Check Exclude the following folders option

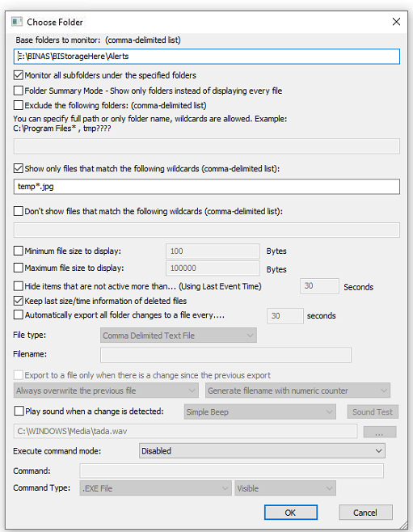click(x=19, y=105)
